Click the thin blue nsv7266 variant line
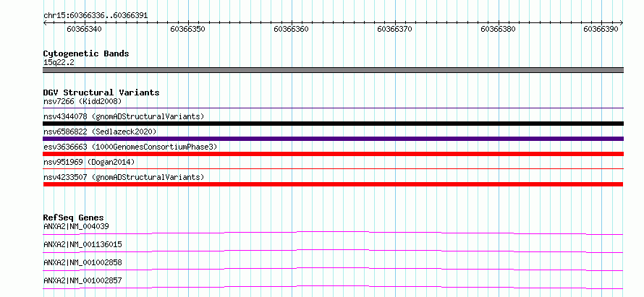This screenshot has width=644, height=297. coord(333,108)
